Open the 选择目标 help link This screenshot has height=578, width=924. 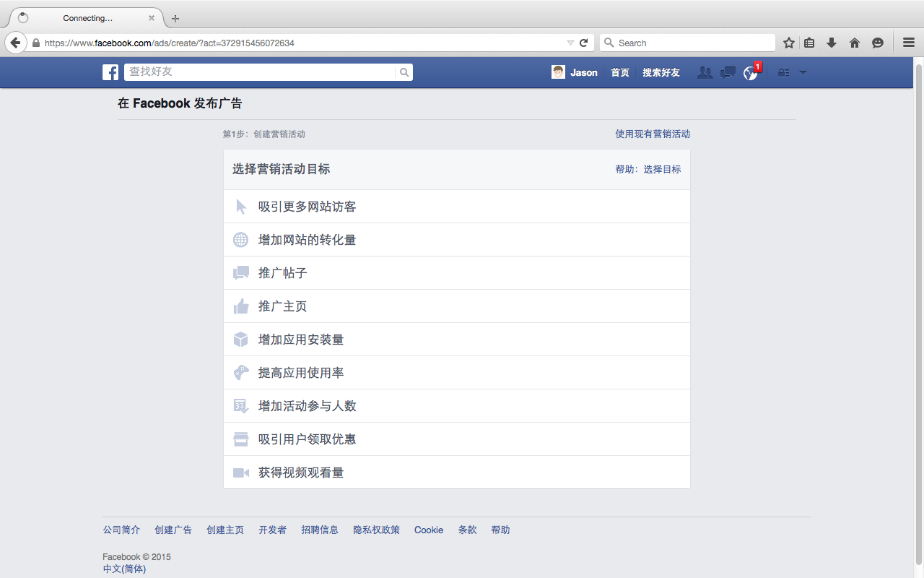pos(662,169)
